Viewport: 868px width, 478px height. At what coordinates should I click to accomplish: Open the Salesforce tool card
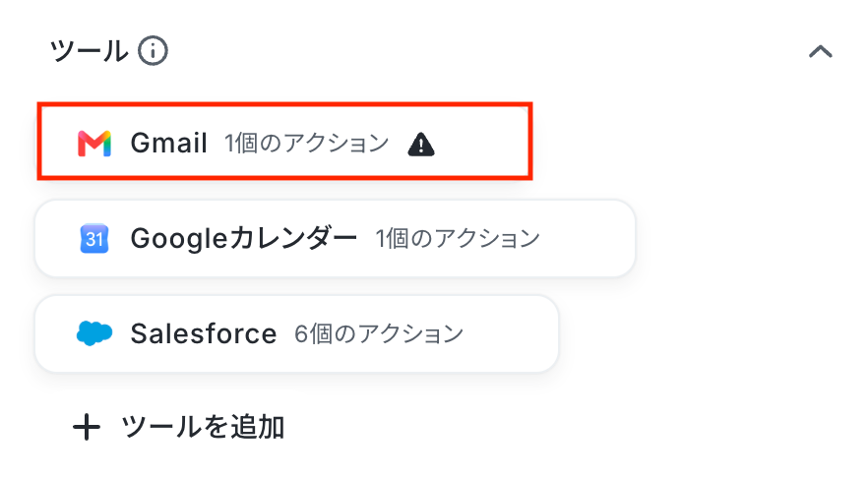[x=297, y=333]
